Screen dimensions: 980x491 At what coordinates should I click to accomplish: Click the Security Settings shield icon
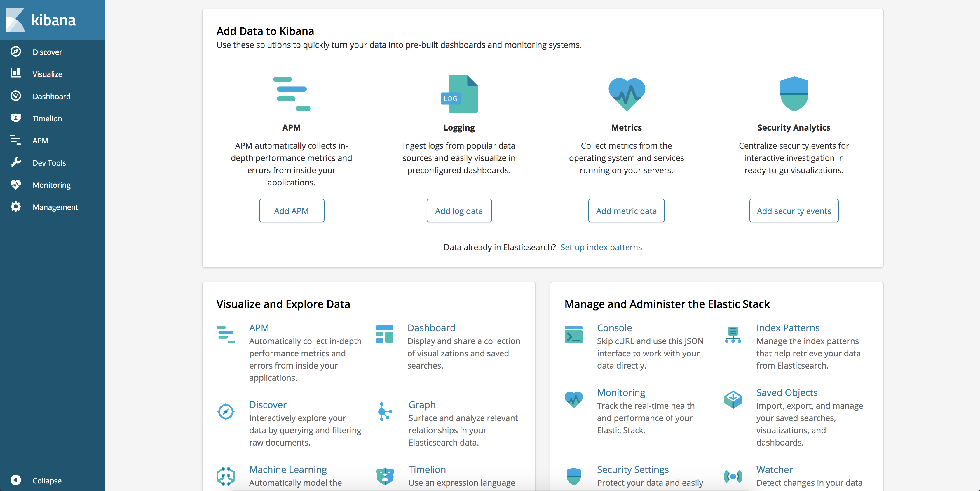click(x=574, y=476)
